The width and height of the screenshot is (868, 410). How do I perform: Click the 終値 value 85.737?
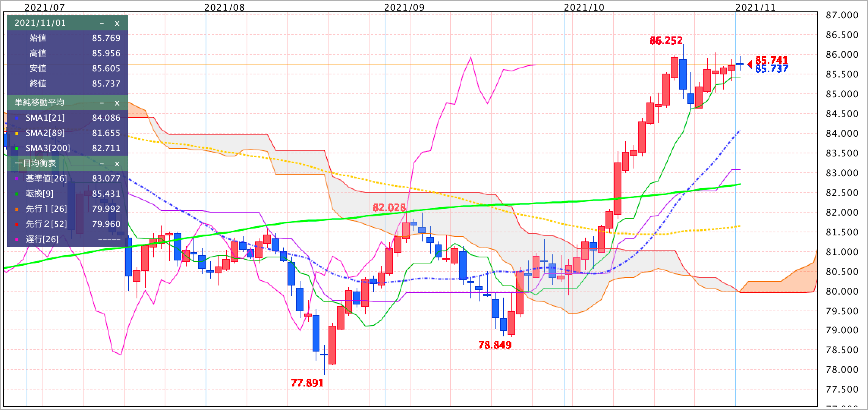coord(106,84)
